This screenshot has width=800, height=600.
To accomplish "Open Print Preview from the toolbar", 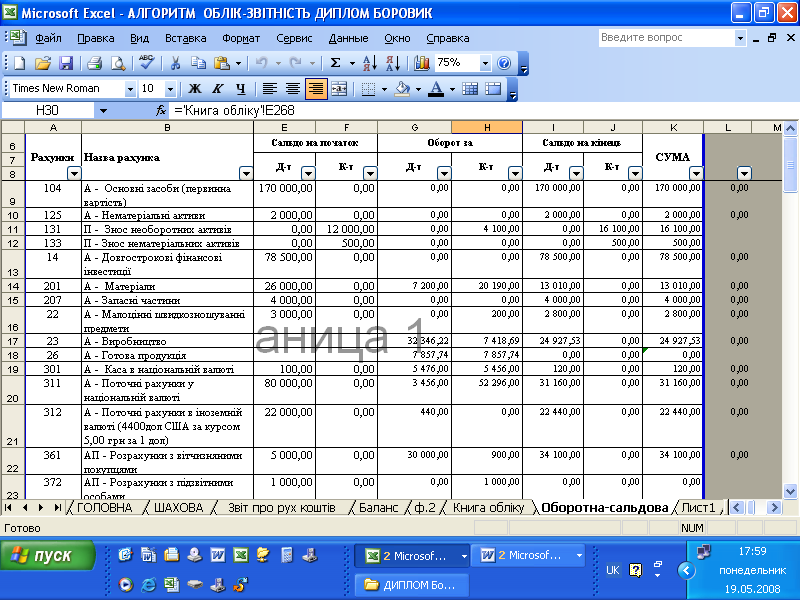I will point(118,63).
